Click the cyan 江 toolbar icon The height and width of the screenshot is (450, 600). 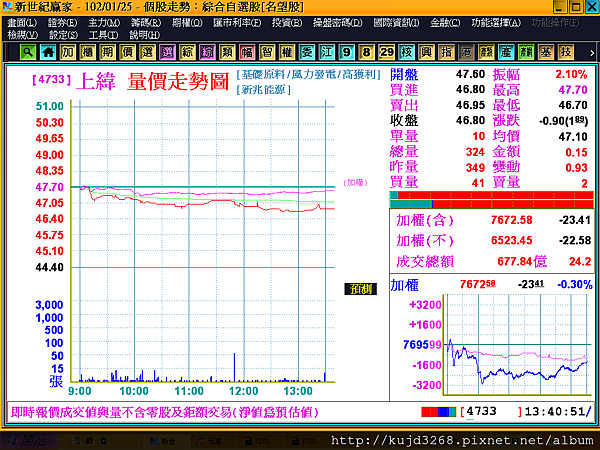point(327,52)
